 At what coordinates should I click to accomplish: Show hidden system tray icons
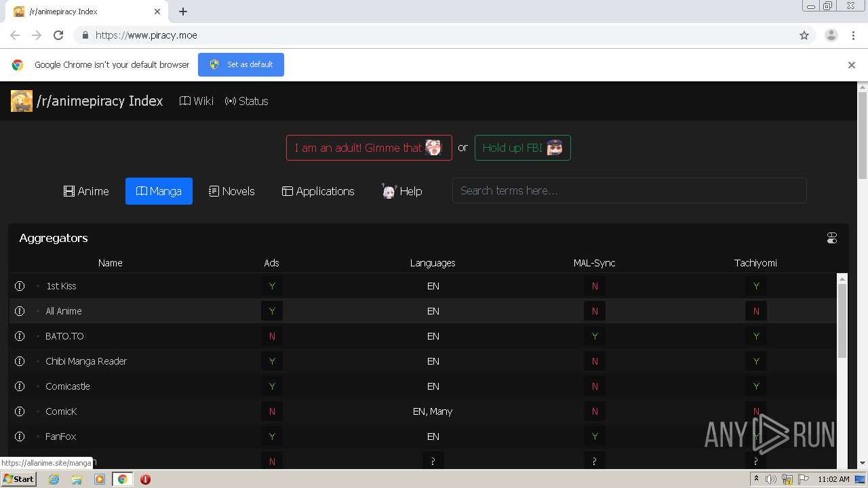tap(756, 479)
